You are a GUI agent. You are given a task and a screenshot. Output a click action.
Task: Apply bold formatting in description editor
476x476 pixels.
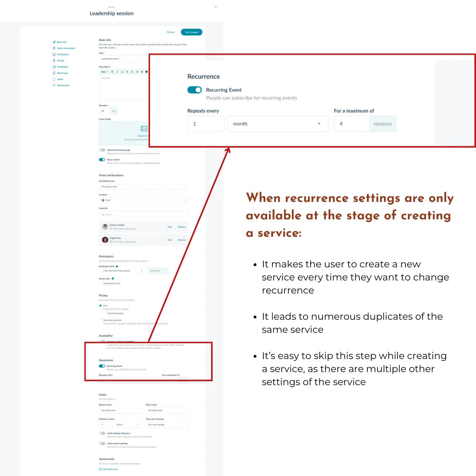112,72
